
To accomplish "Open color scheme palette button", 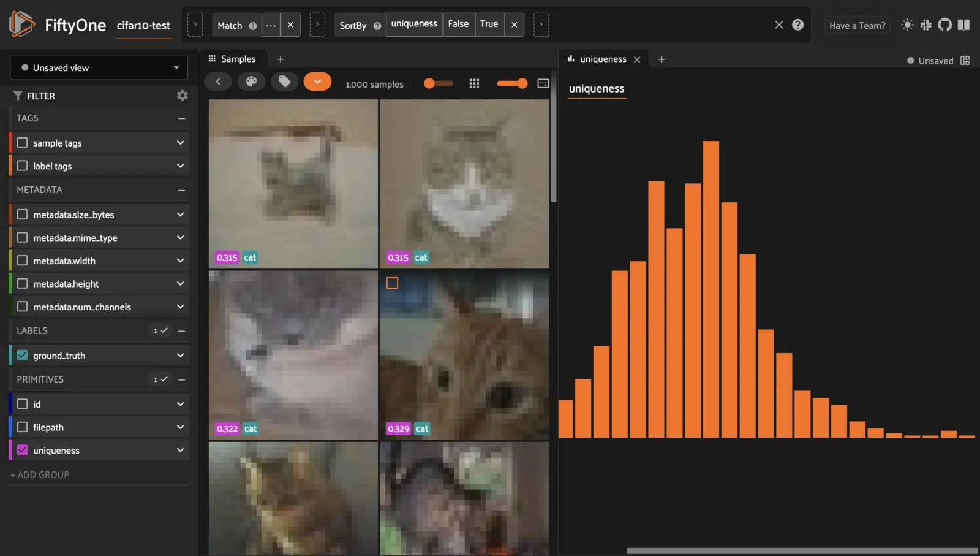I will point(251,82).
